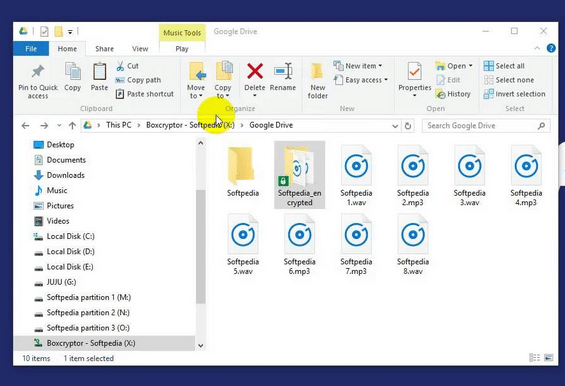565x386 pixels.
Task: Go up one folder level
Action: tap(72, 126)
